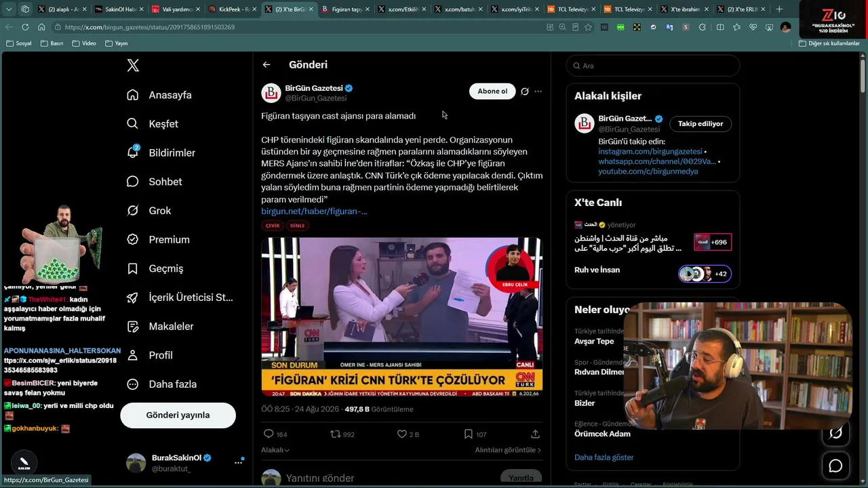Open Geçmiş in the sidebar
This screenshot has height=488, width=868.
pyautogui.click(x=155, y=268)
